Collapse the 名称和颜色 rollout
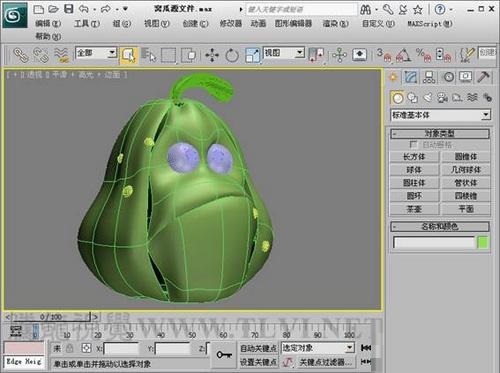The width and height of the screenshot is (500, 373). (440, 227)
